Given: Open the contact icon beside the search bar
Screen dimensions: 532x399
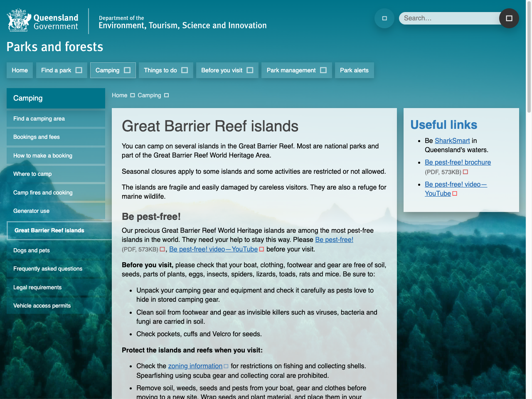Looking at the screenshot, I should (x=384, y=18).
